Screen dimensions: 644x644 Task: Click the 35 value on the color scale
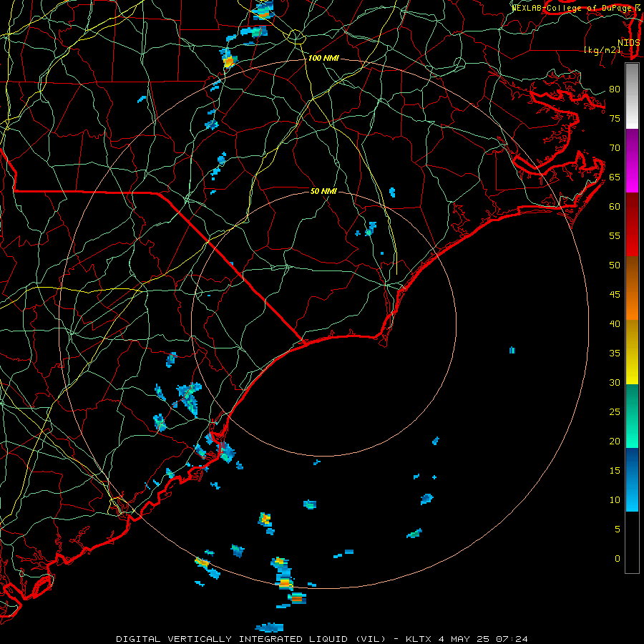point(615,353)
